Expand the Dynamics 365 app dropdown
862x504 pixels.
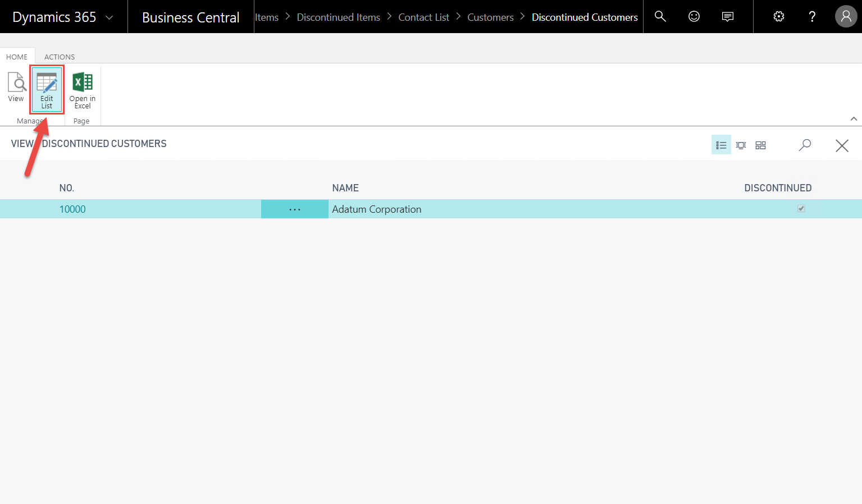[x=110, y=17]
